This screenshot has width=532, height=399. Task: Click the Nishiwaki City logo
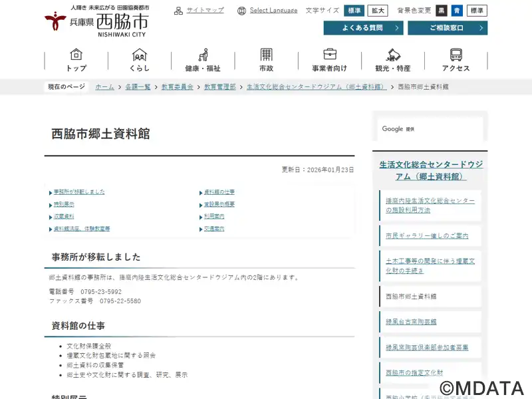(96, 21)
